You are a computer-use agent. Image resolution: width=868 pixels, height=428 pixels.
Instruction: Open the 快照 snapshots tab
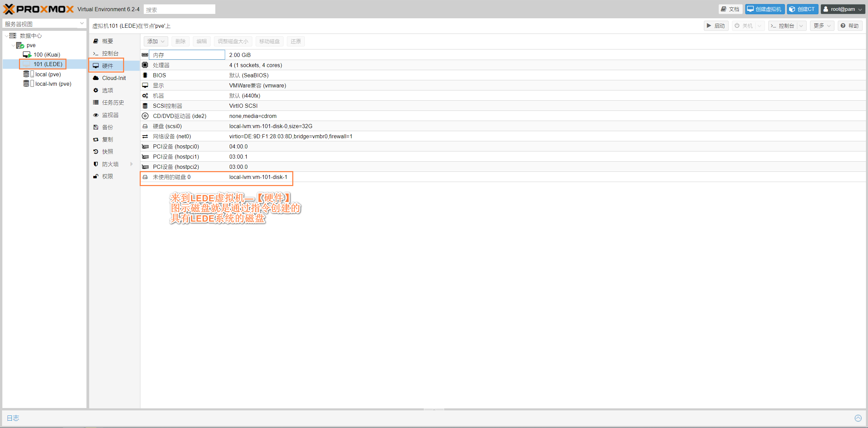[x=107, y=151]
